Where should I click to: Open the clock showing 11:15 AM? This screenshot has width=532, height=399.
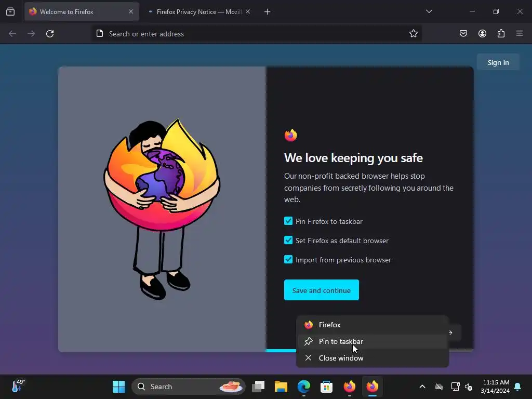(495, 387)
